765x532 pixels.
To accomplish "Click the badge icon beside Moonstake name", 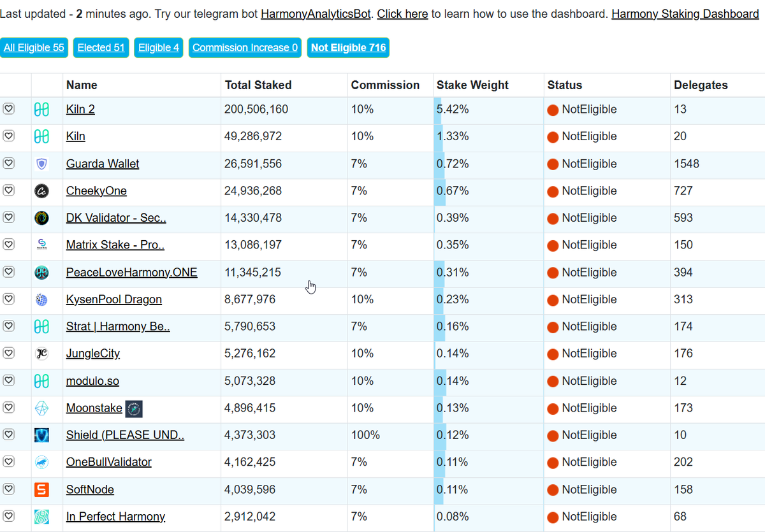I will pyautogui.click(x=134, y=408).
